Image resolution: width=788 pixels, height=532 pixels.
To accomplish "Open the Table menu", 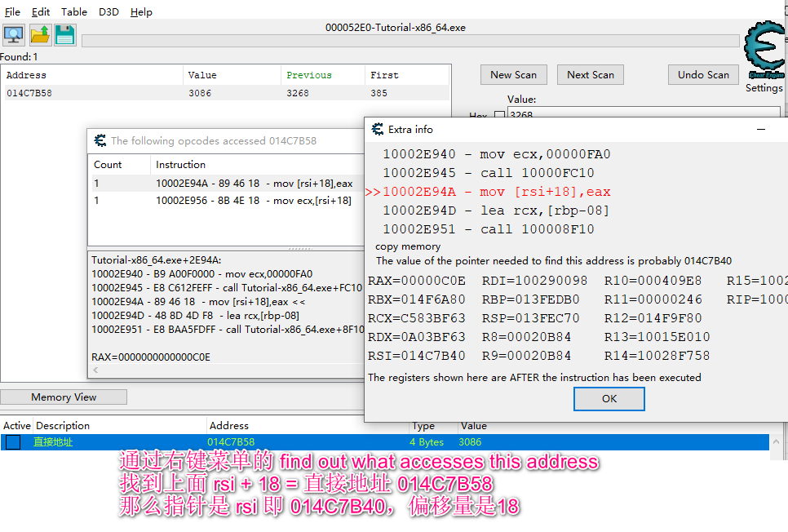I will coord(74,11).
